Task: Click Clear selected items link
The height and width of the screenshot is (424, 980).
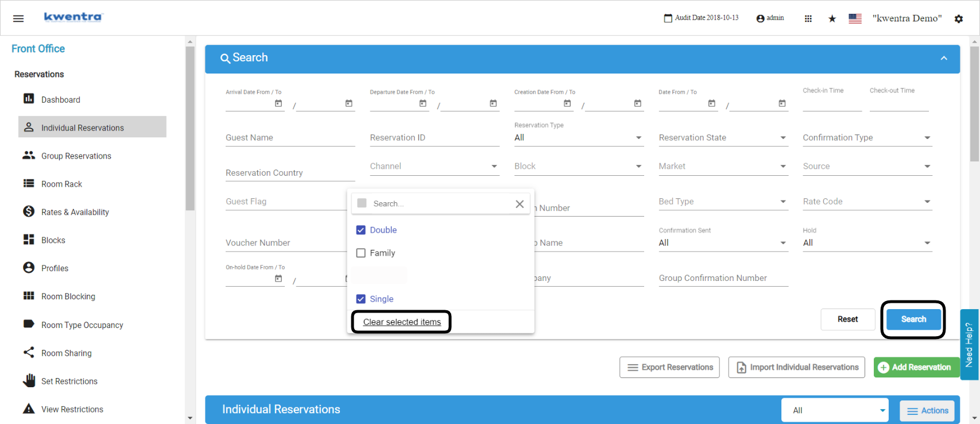Action: click(x=402, y=322)
